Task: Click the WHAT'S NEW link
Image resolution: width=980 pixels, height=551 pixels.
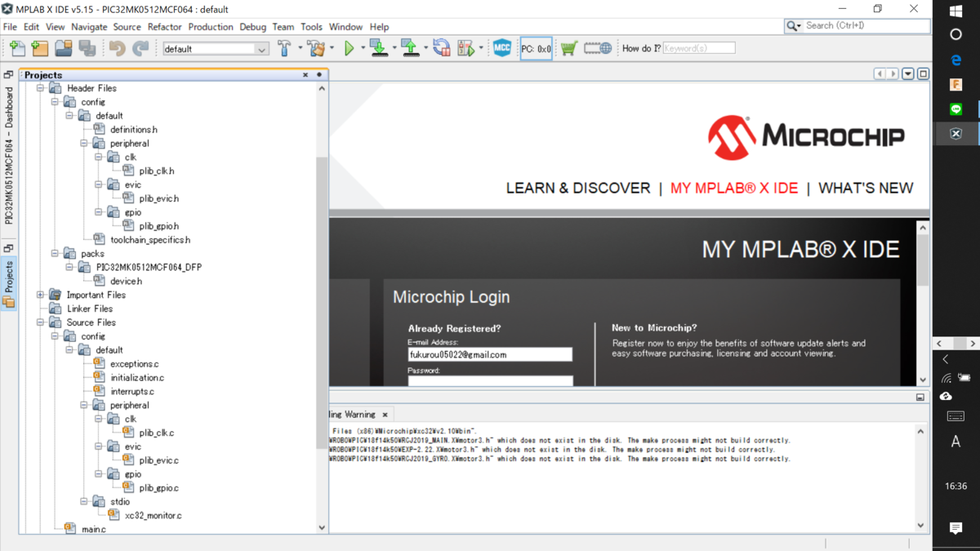Action: pyautogui.click(x=866, y=188)
